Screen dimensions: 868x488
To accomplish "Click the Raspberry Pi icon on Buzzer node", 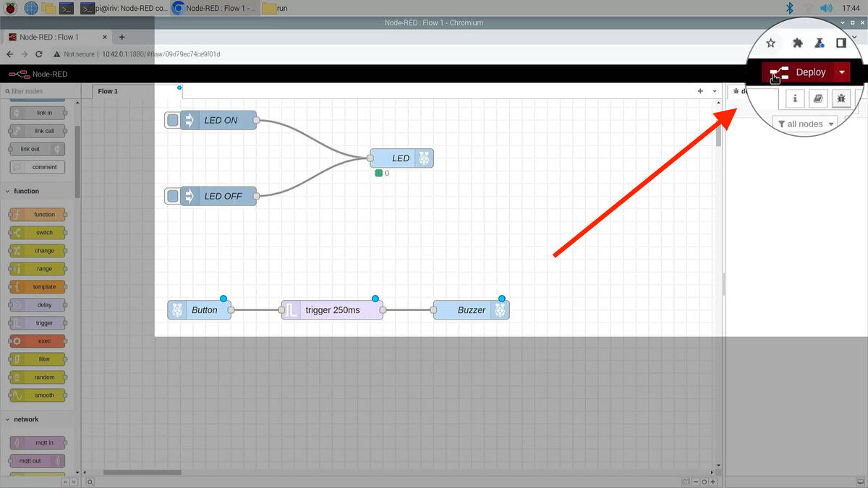I will (501, 310).
